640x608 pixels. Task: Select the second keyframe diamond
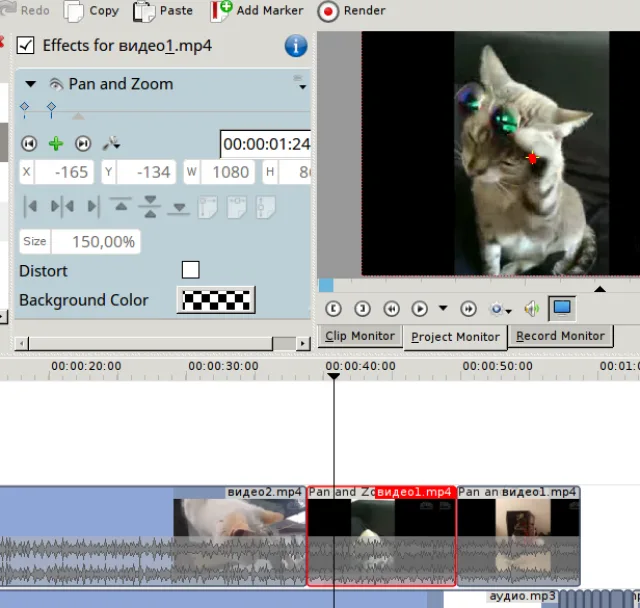(x=51, y=107)
